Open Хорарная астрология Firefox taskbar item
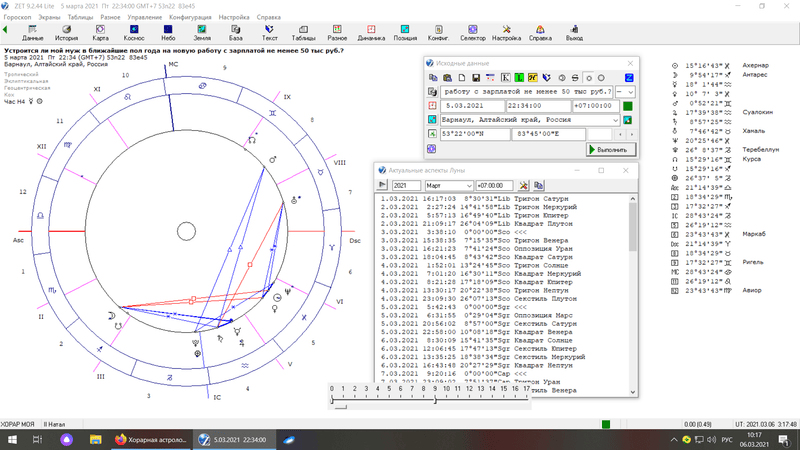Screen dimensions: 800x450 (x=150, y=439)
